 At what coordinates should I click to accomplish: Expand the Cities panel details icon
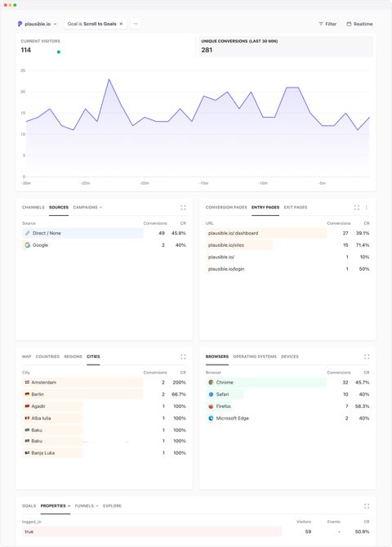[x=183, y=356]
